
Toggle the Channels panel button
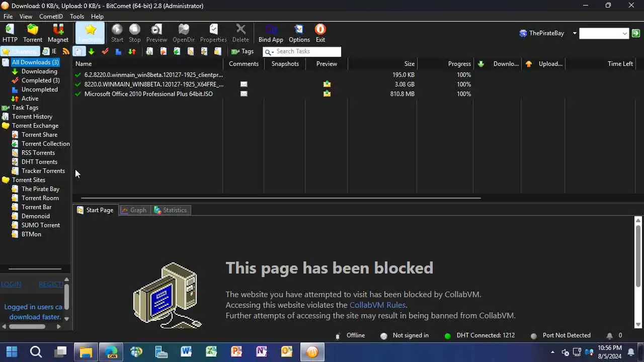(20, 51)
